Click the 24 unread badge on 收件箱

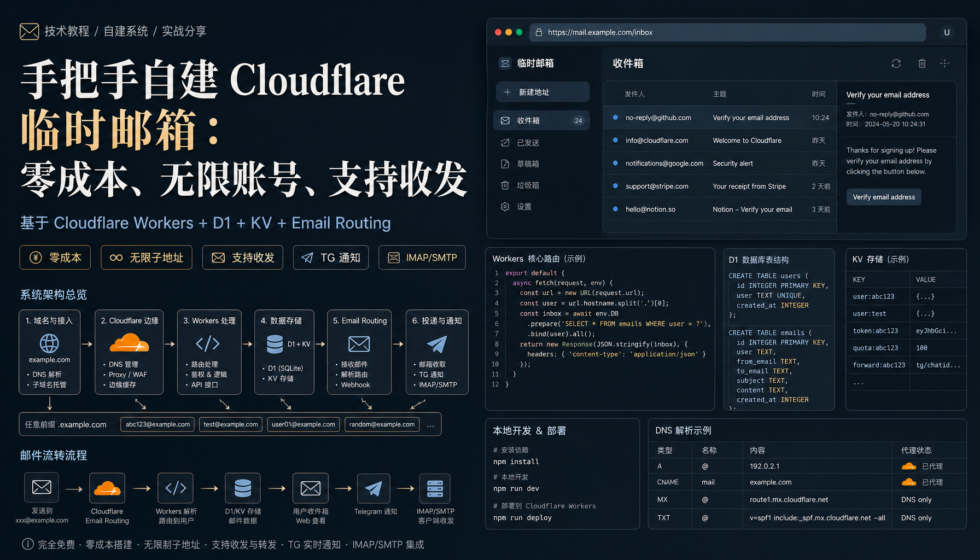click(x=578, y=121)
